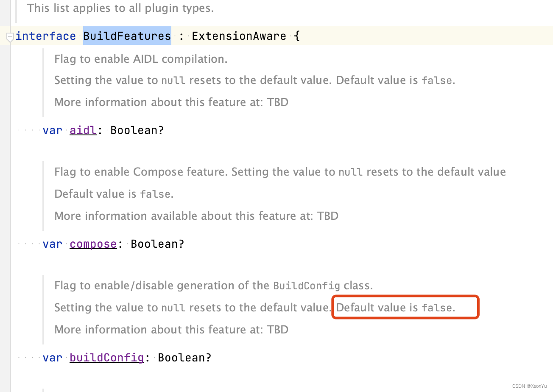Click the opening brace after ExtensionAware
Screen dimensions: 553x392
click(297, 36)
